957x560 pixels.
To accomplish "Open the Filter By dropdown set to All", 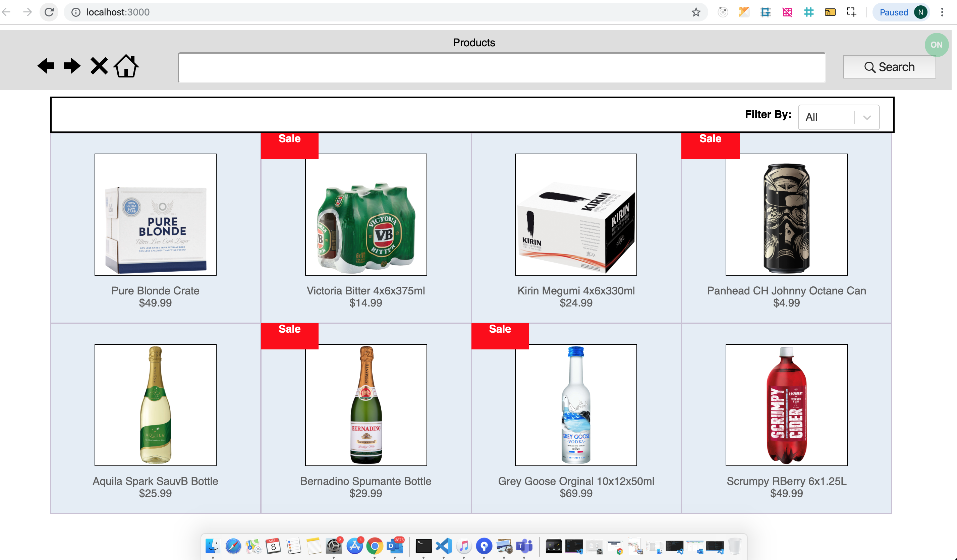I will pos(838,117).
